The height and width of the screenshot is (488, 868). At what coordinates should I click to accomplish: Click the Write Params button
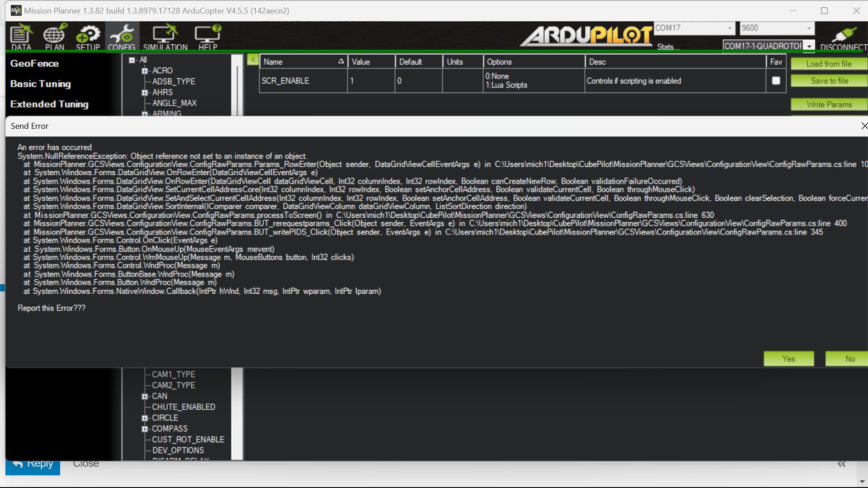(829, 104)
